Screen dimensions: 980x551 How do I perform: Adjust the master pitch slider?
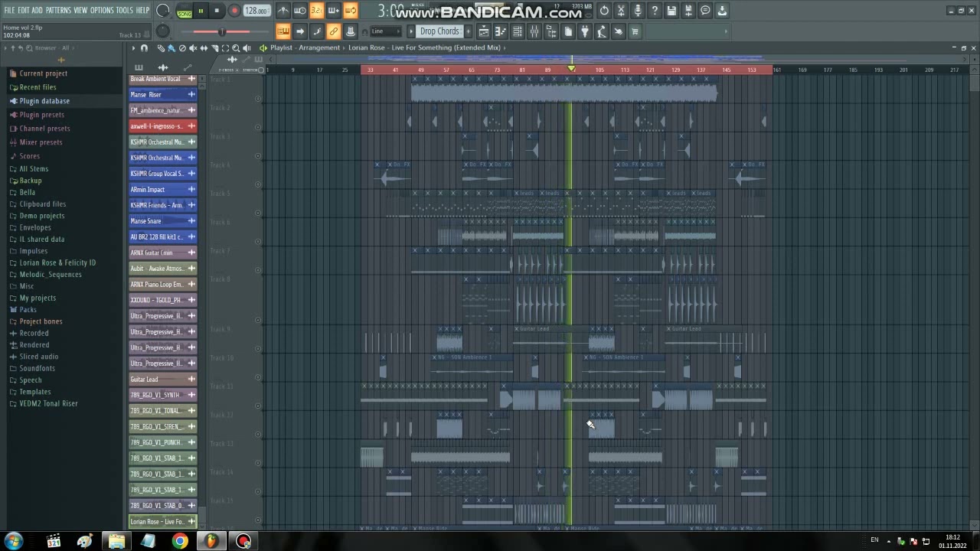(221, 31)
